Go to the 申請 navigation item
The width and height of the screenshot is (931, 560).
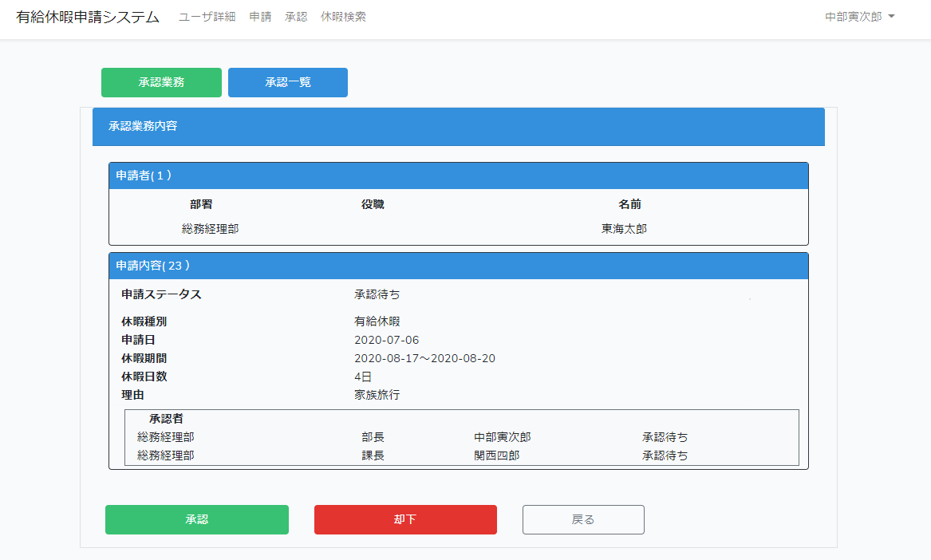(260, 18)
